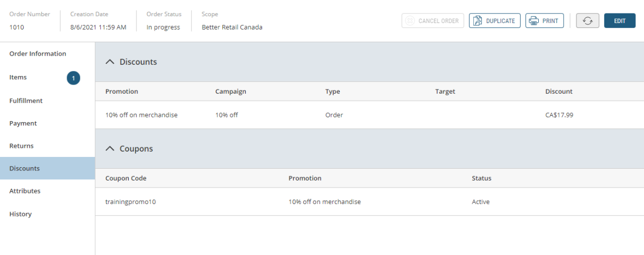644x255 pixels.
Task: Click the Items count badge
Action: (x=74, y=78)
